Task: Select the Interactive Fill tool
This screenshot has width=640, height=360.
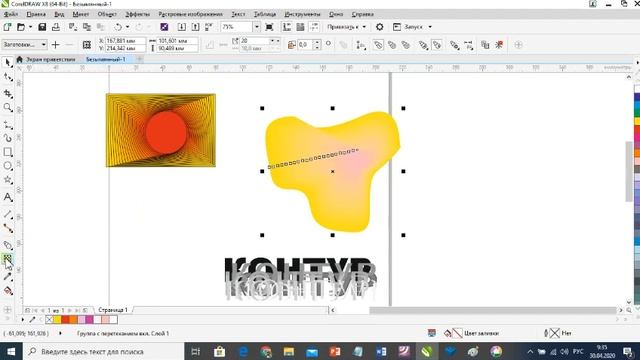Action: pos(8,291)
